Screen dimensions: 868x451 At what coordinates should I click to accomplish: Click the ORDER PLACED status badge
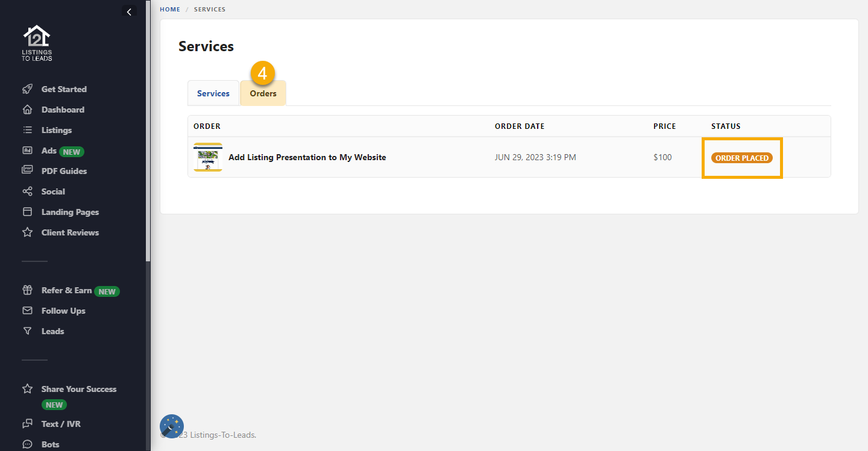(741, 158)
